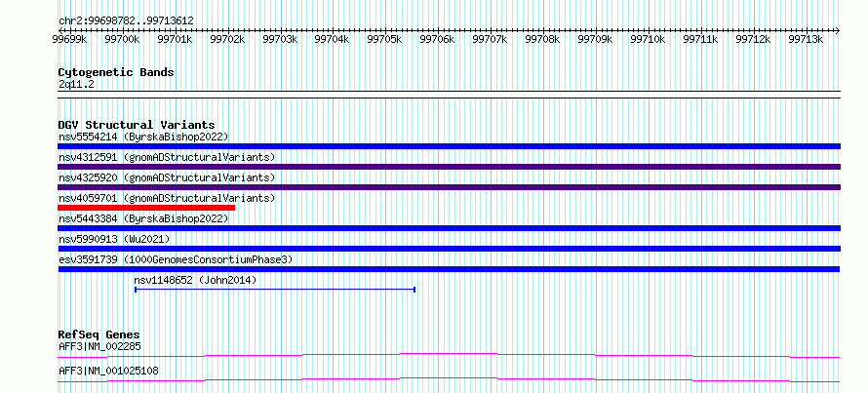Screen dimensions: 868x393
Task: Click the 99707k ruler label
Action: [x=490, y=39]
